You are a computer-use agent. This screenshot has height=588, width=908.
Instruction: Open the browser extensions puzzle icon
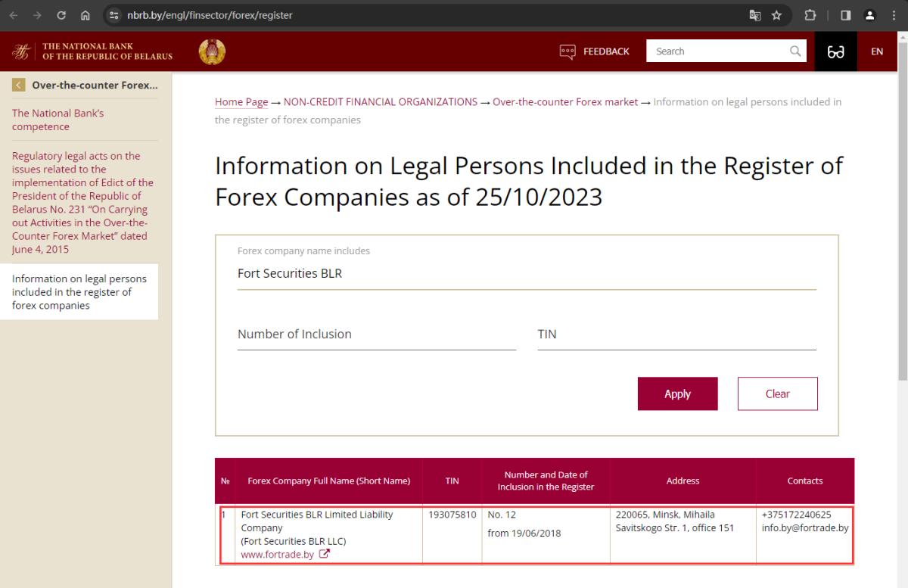pyautogui.click(x=810, y=14)
